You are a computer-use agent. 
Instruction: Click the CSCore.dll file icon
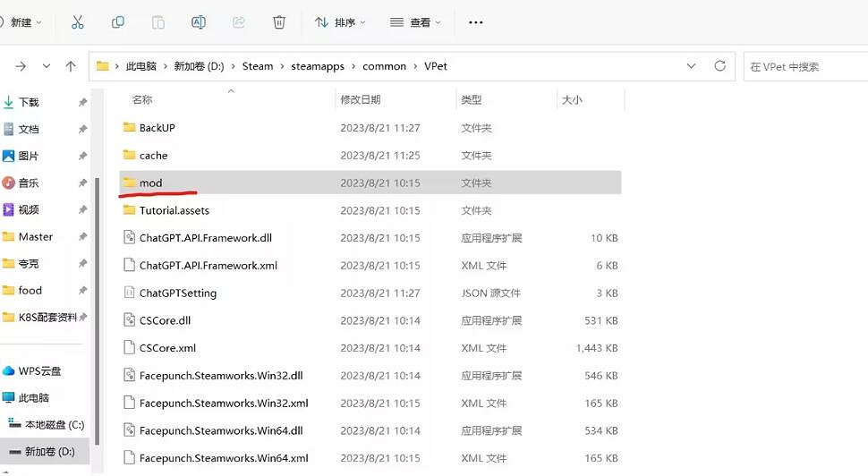pos(129,320)
